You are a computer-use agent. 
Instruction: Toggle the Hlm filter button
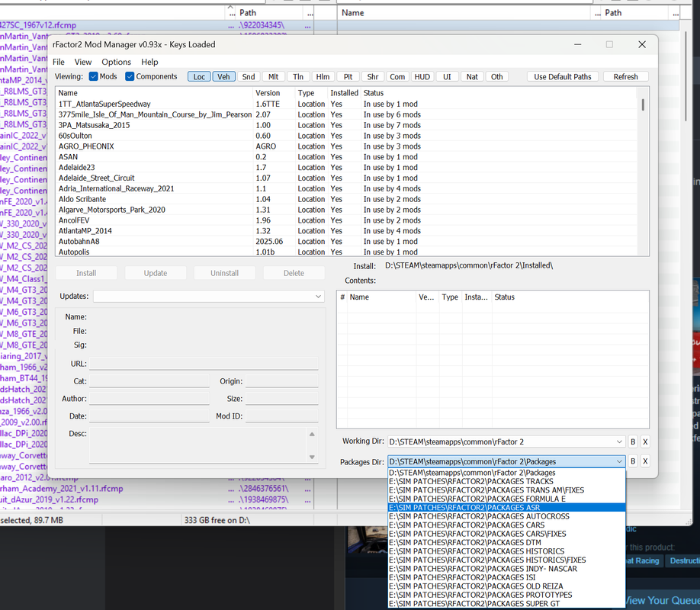point(323,77)
